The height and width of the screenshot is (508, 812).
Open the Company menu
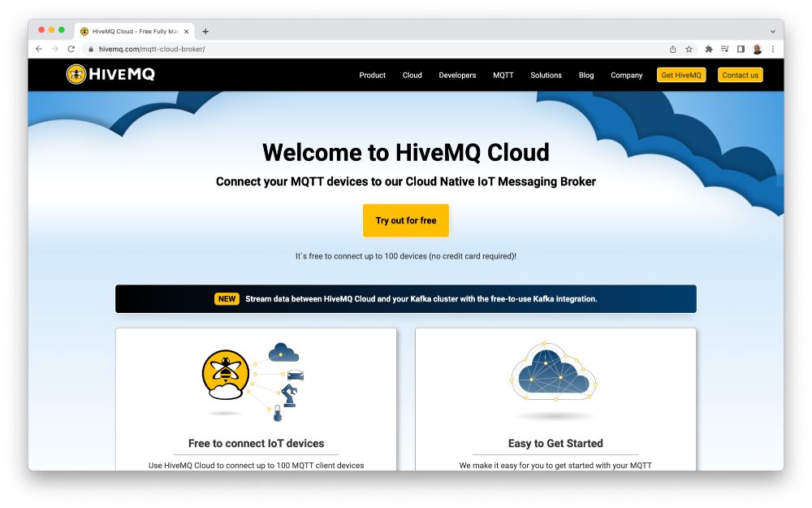(x=627, y=75)
